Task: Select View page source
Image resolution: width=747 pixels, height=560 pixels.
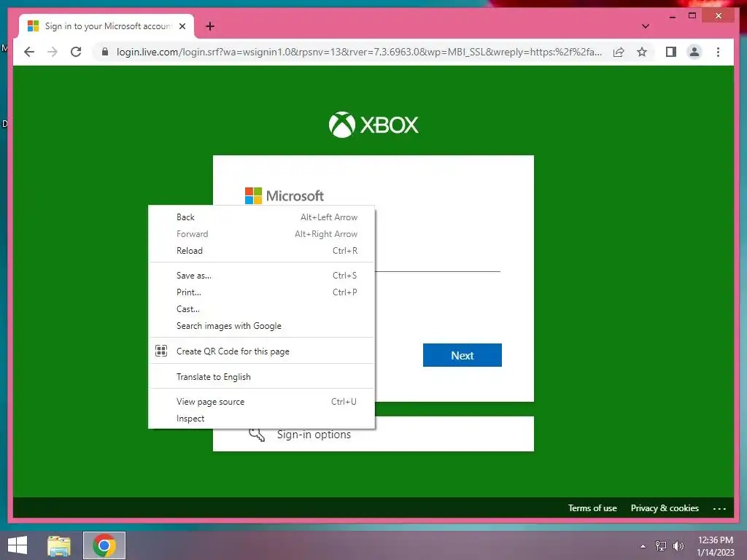Action: tap(262, 402)
